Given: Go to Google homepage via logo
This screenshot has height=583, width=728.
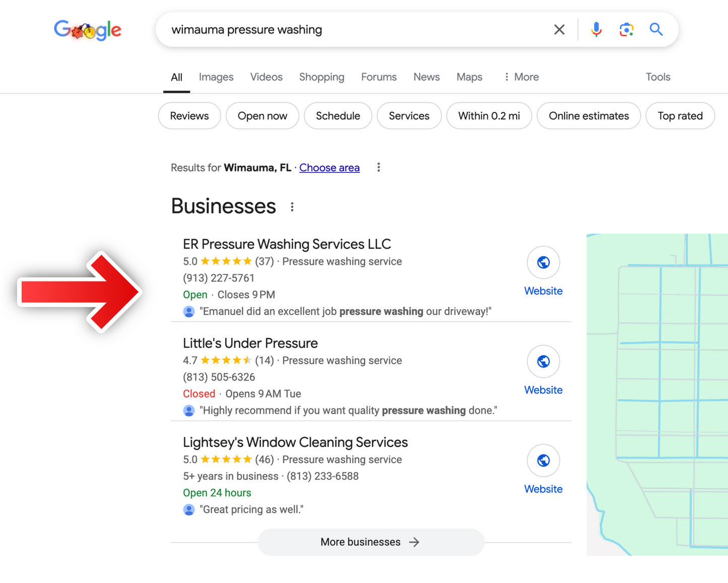Looking at the screenshot, I should (88, 30).
